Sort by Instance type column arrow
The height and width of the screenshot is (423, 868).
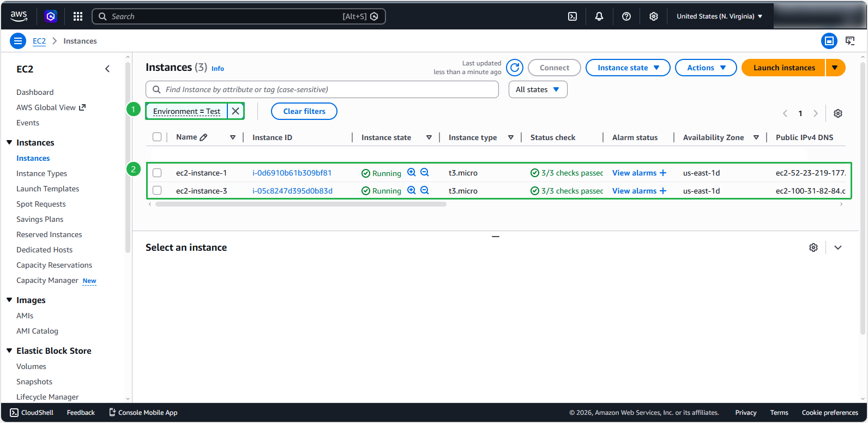tap(511, 137)
